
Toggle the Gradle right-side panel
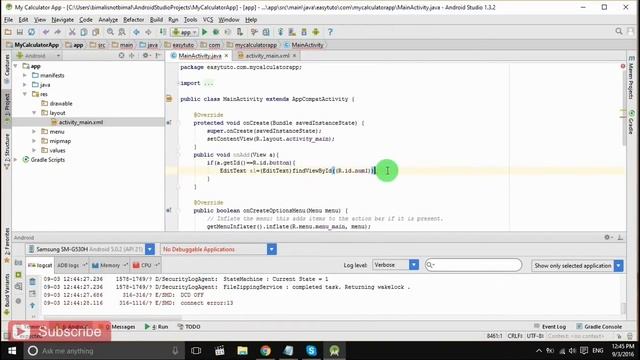pyautogui.click(x=631, y=122)
